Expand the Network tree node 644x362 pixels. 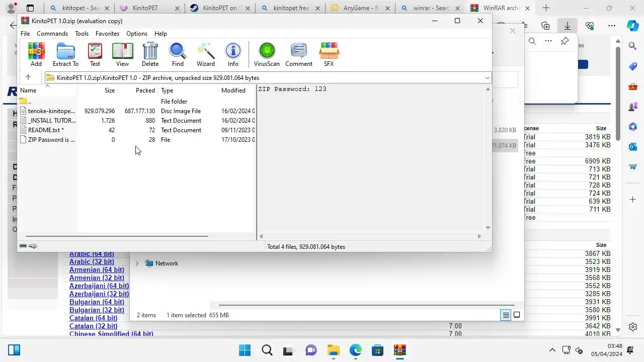pyautogui.click(x=137, y=263)
